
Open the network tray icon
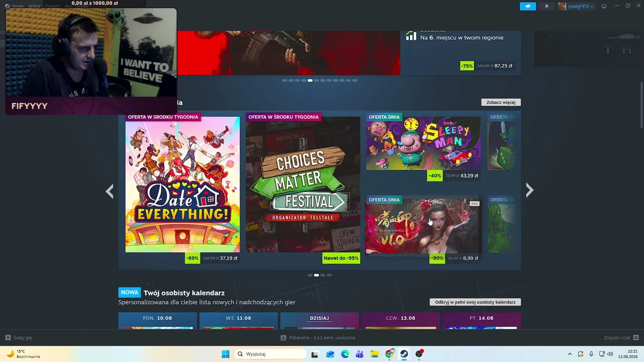tap(602, 354)
